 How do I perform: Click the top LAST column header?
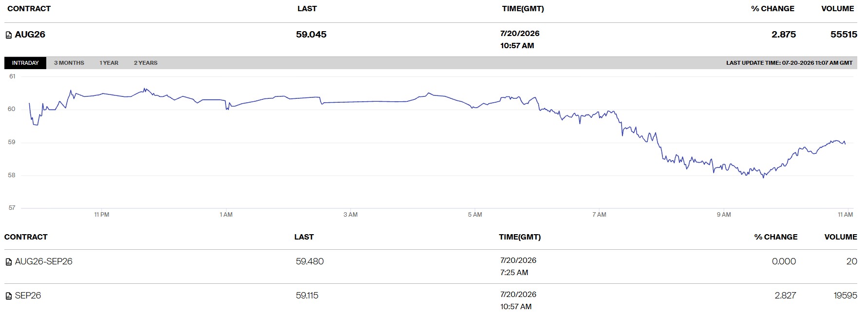click(307, 9)
